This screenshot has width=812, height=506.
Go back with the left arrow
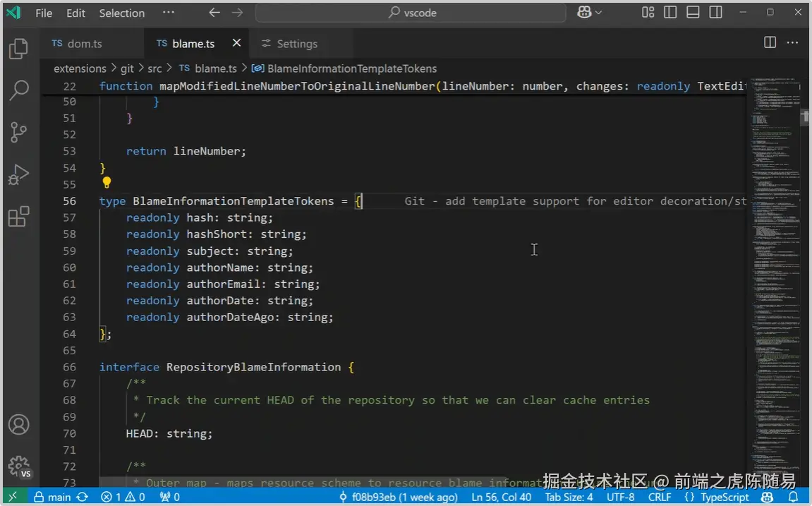coord(214,13)
